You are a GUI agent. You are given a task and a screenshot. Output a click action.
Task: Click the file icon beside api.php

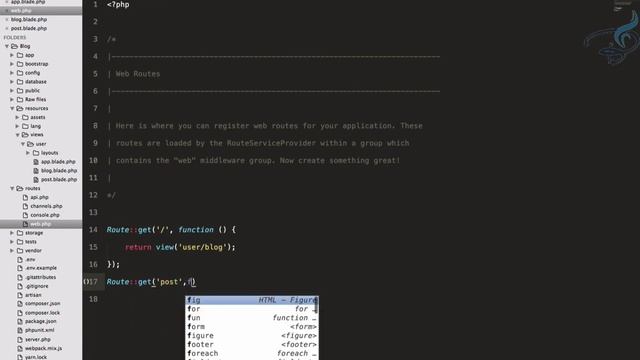[25, 198]
